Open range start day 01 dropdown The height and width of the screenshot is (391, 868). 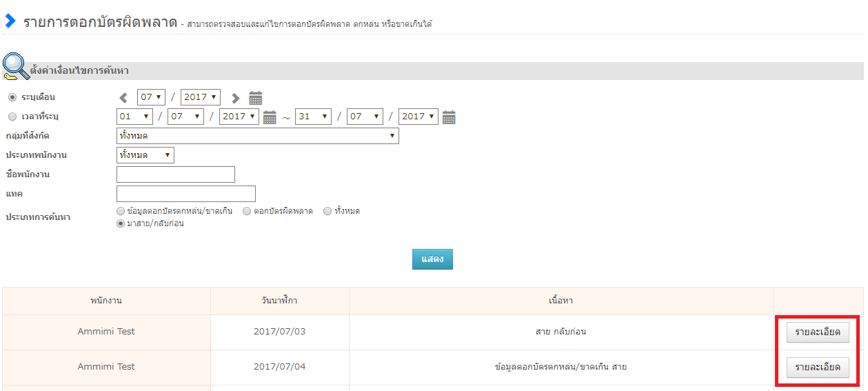(134, 117)
